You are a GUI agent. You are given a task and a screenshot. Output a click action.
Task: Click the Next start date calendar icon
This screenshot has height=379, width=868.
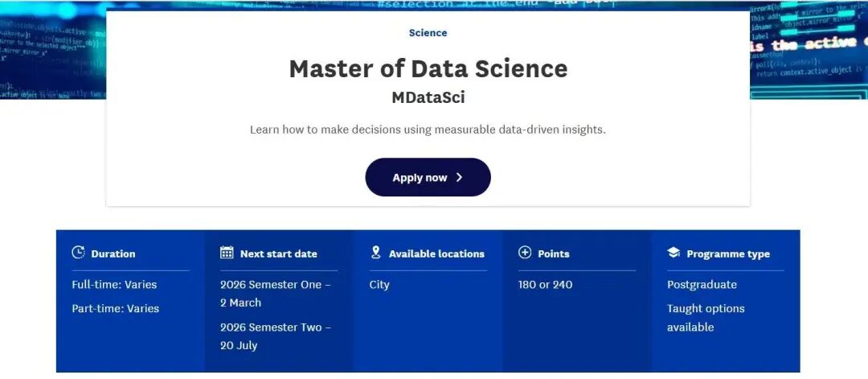(x=227, y=253)
